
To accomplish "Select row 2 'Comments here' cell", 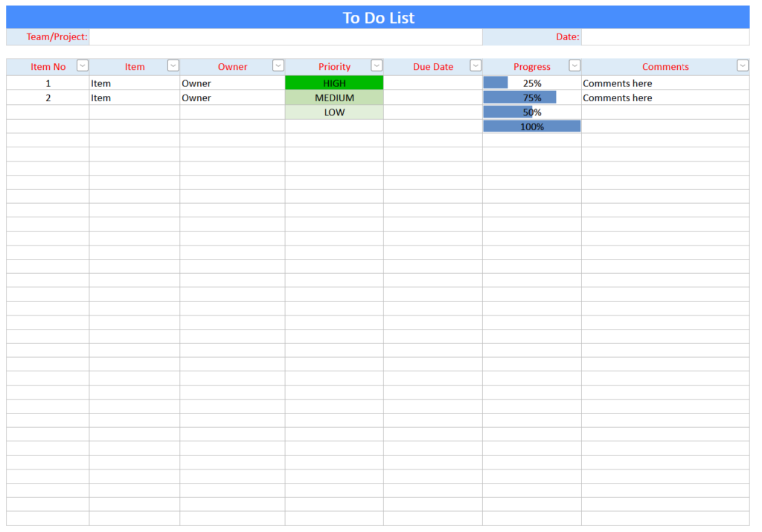I will pyautogui.click(x=665, y=97).
